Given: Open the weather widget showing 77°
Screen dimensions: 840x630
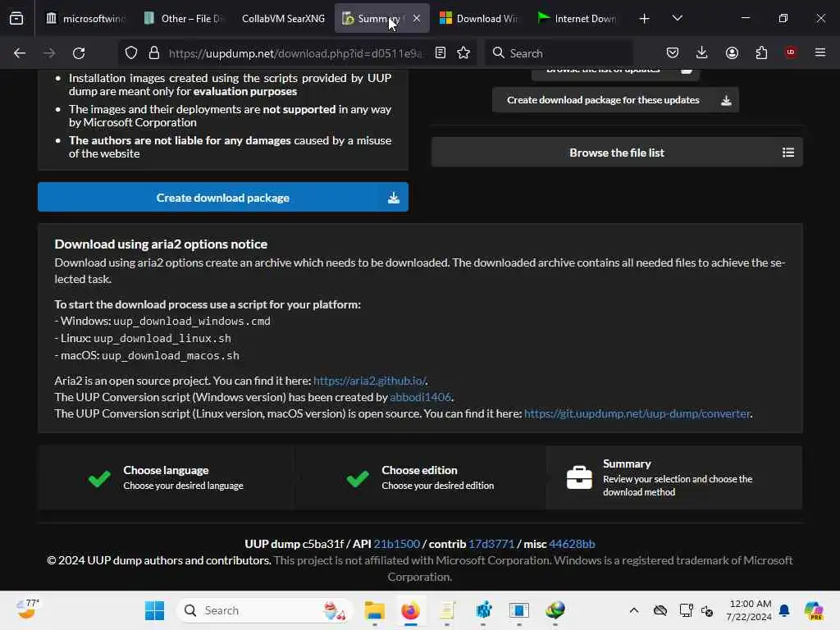Looking at the screenshot, I should [27, 609].
